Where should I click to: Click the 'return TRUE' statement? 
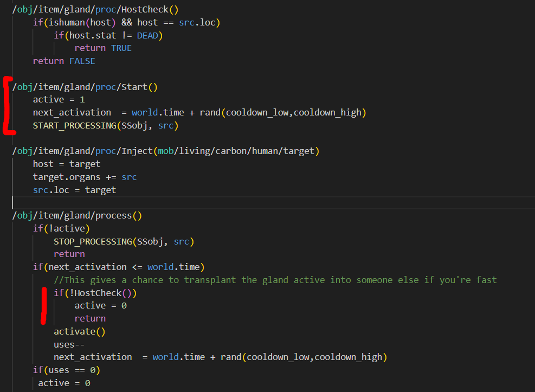click(x=103, y=48)
